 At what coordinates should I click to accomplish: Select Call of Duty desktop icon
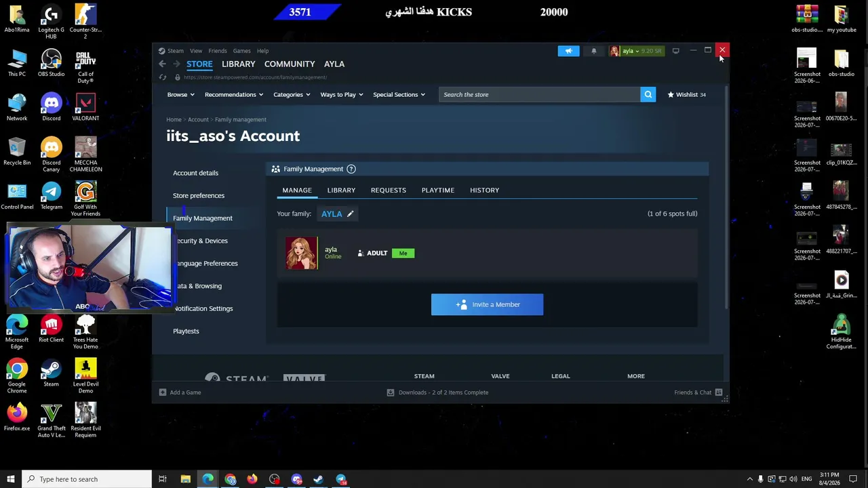(x=85, y=67)
